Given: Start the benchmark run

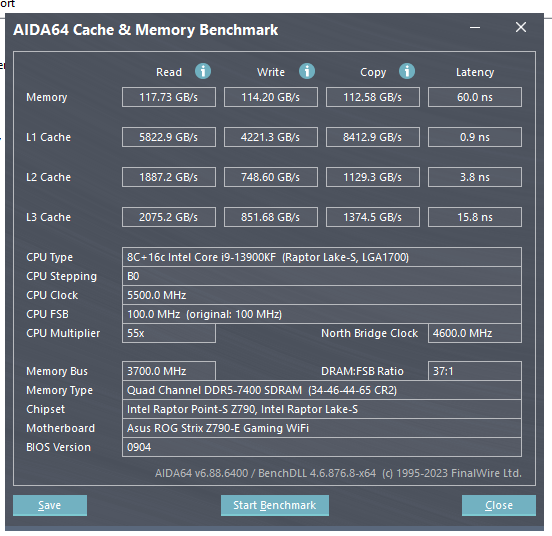Looking at the screenshot, I should coord(275,505).
